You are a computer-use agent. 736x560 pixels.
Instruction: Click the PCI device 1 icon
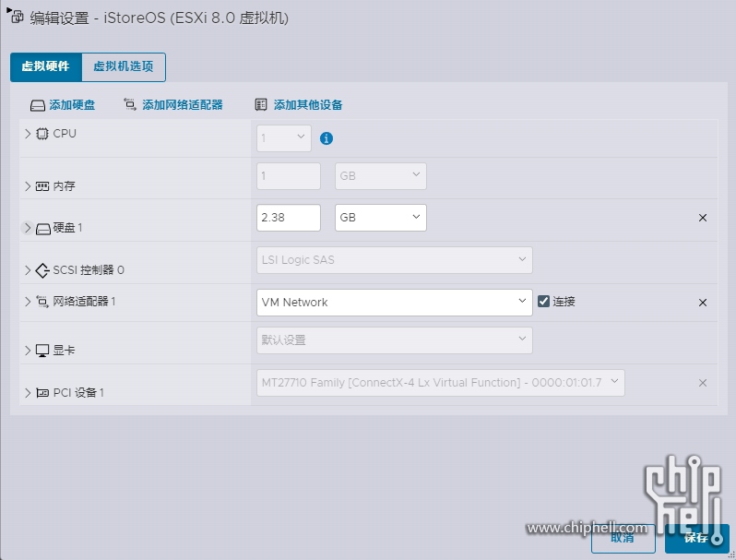click(x=42, y=393)
